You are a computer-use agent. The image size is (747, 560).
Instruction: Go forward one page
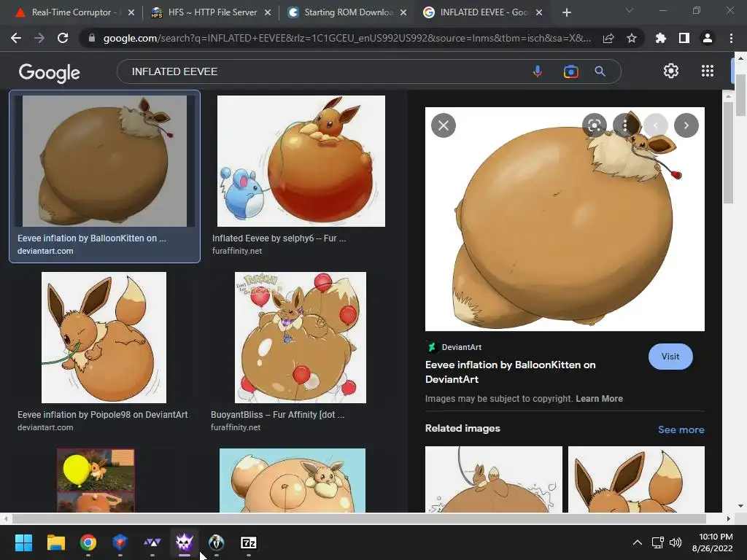39,38
